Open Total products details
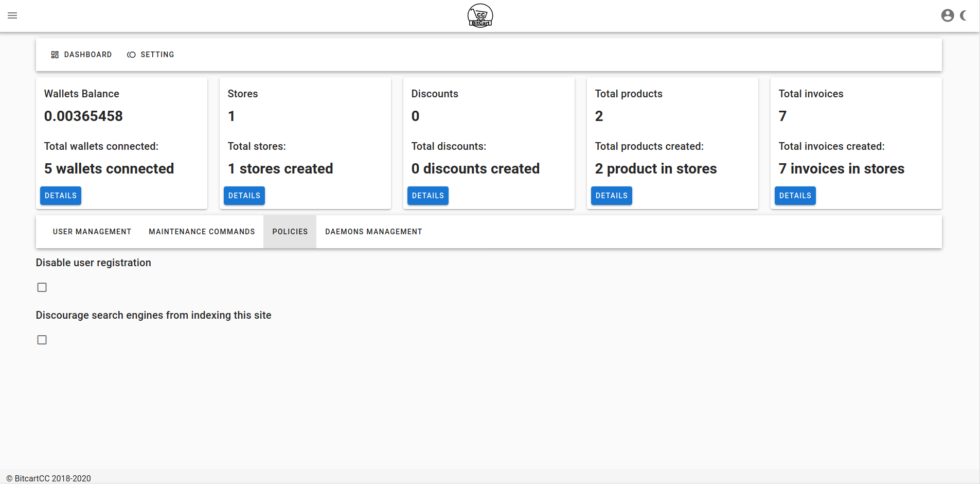 coord(612,196)
